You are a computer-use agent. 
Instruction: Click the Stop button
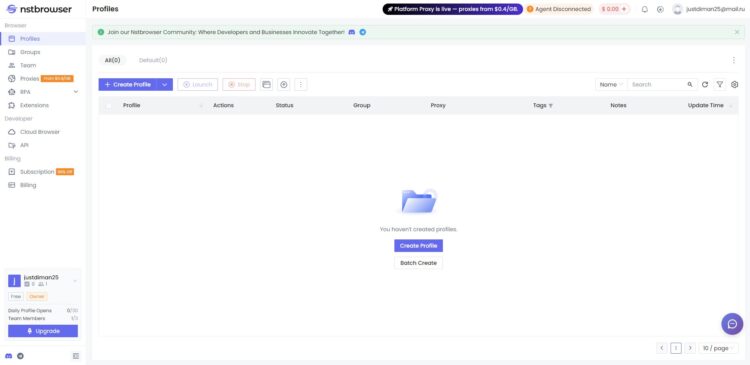pyautogui.click(x=239, y=85)
